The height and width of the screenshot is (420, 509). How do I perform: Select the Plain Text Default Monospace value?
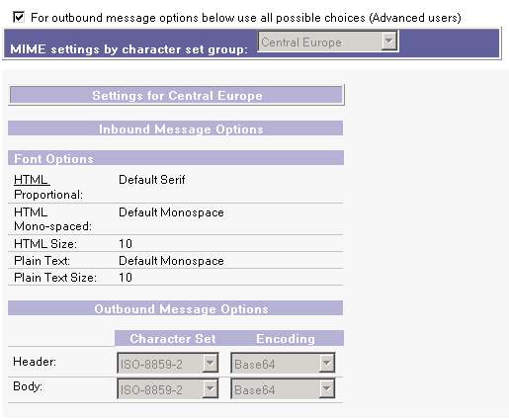click(x=171, y=261)
